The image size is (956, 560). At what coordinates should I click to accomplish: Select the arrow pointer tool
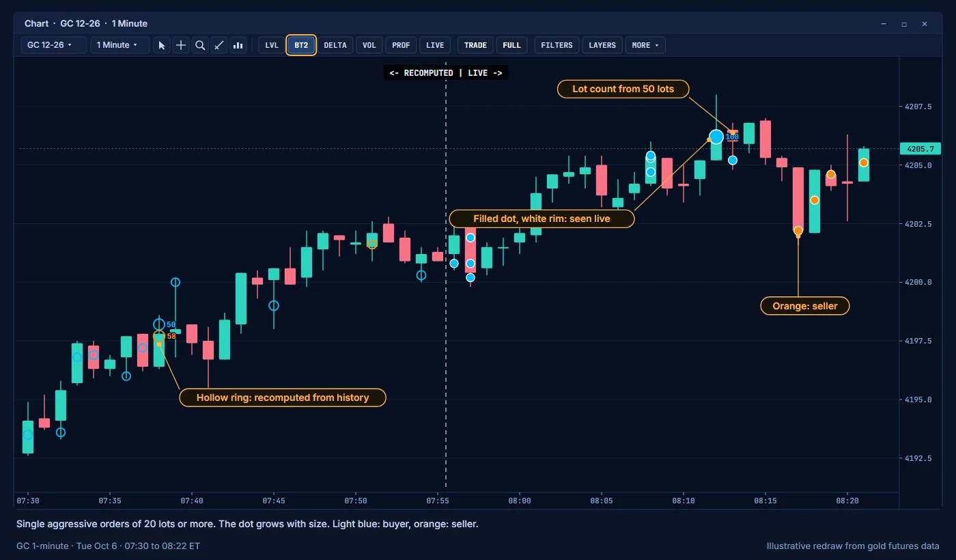(162, 45)
